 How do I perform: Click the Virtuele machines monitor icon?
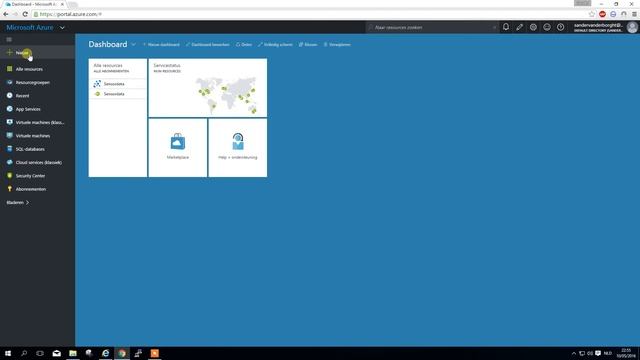9,136
